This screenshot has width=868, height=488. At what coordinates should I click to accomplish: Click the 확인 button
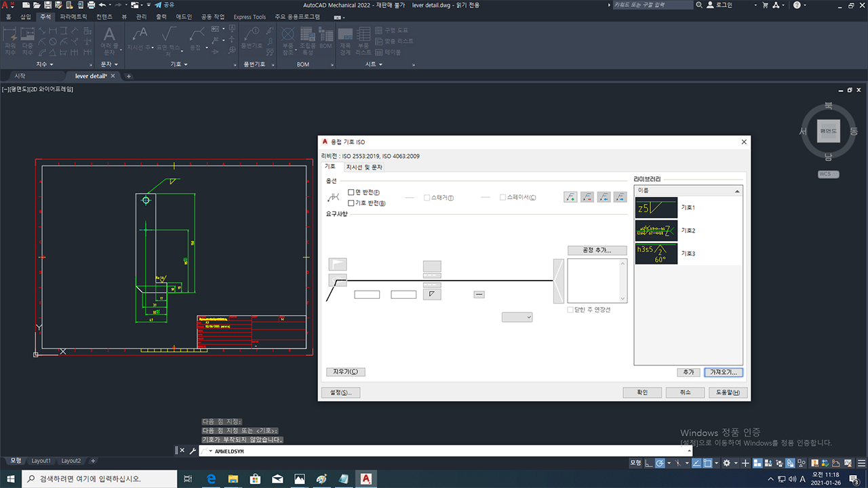[x=642, y=392]
